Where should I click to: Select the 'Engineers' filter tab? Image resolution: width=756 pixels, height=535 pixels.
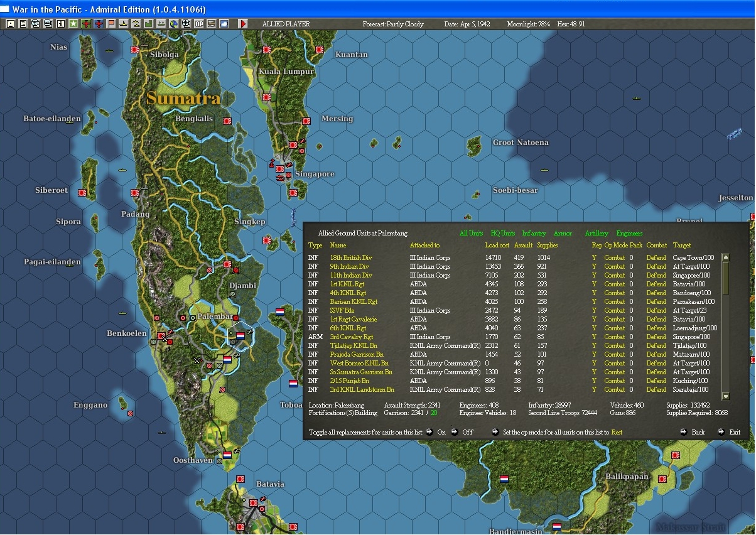pos(629,234)
